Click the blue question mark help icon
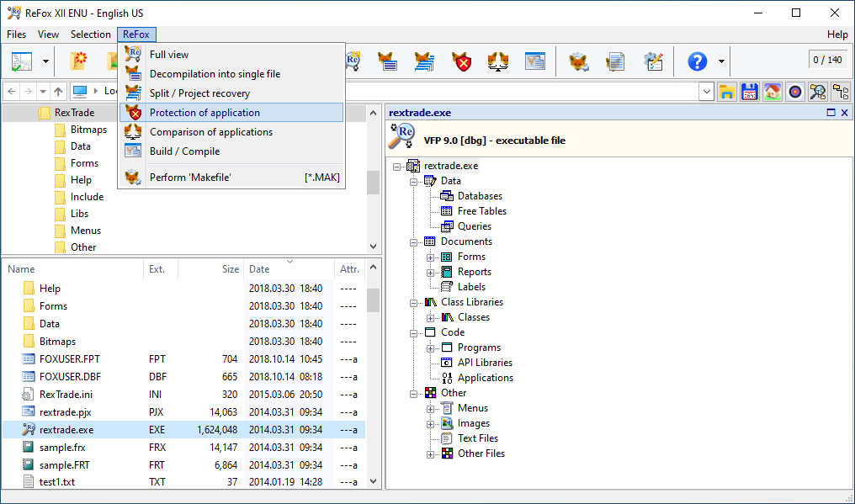This screenshot has height=504, width=855. (697, 61)
